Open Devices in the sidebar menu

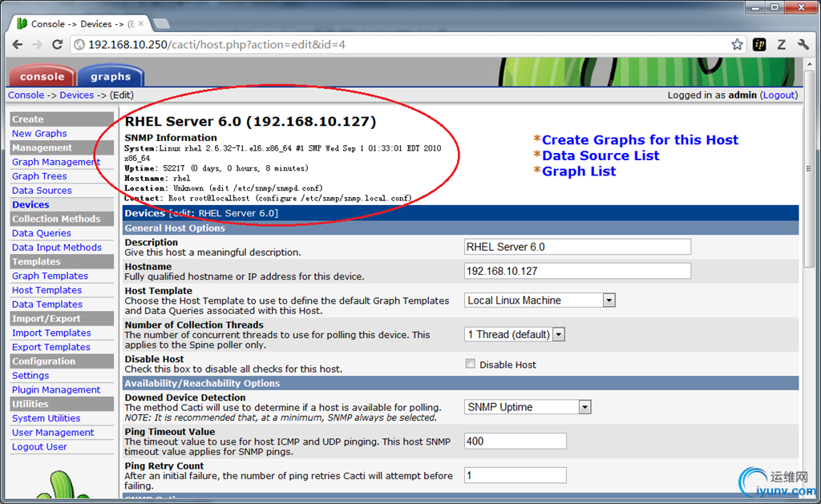[30, 204]
